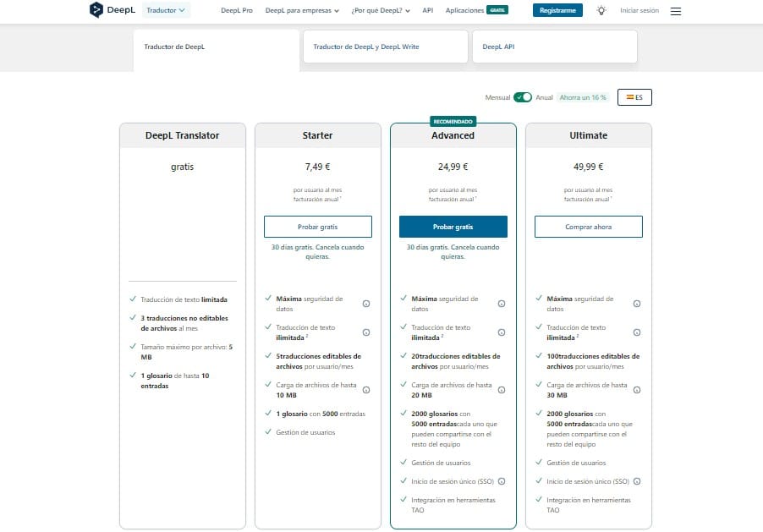Click the 49,99 € price
The height and width of the screenshot is (532, 763).
[588, 167]
